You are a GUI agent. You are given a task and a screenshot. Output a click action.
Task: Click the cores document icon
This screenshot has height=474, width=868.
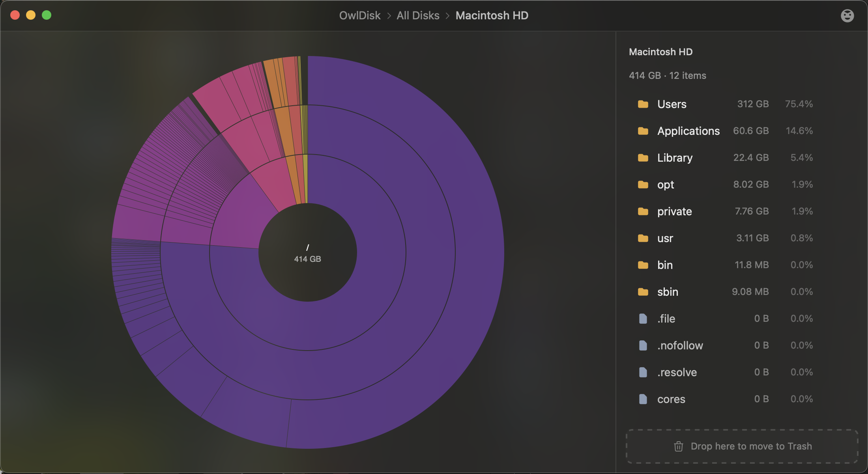point(643,399)
